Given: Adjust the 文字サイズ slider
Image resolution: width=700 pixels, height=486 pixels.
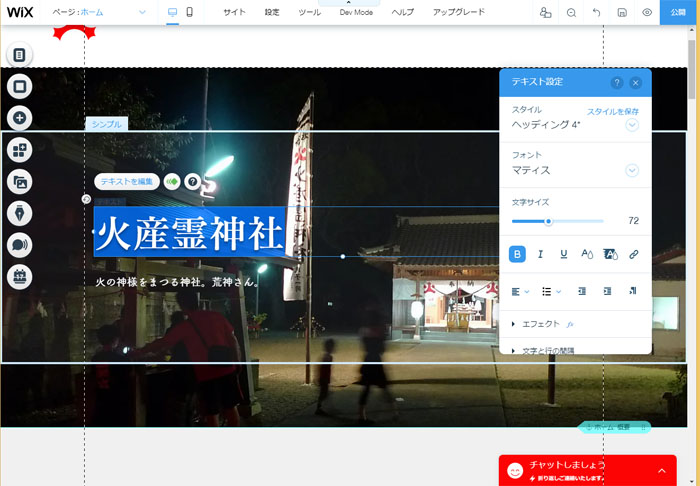Looking at the screenshot, I should (x=549, y=221).
